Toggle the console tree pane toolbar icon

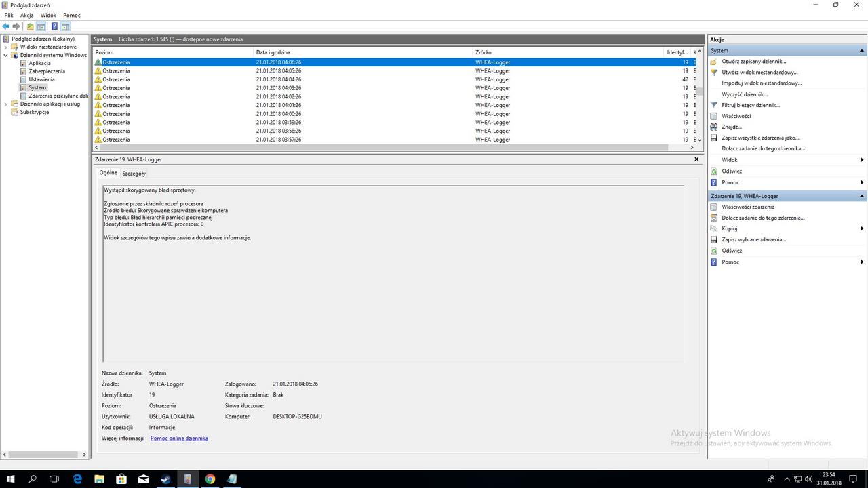point(41,26)
